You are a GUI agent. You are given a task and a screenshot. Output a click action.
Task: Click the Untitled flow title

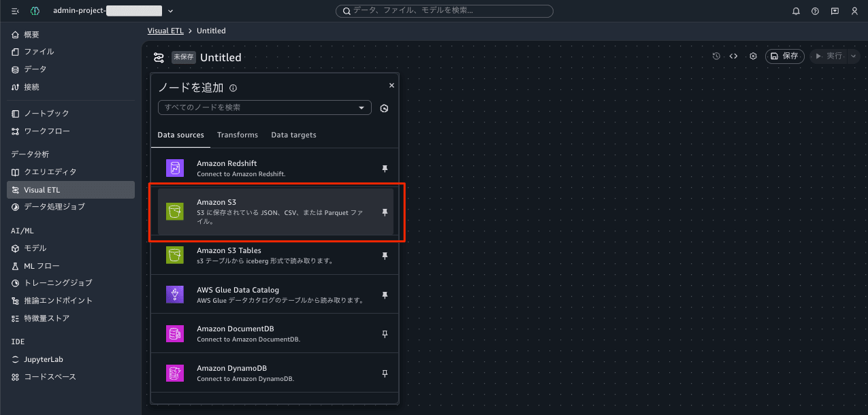[221, 57]
